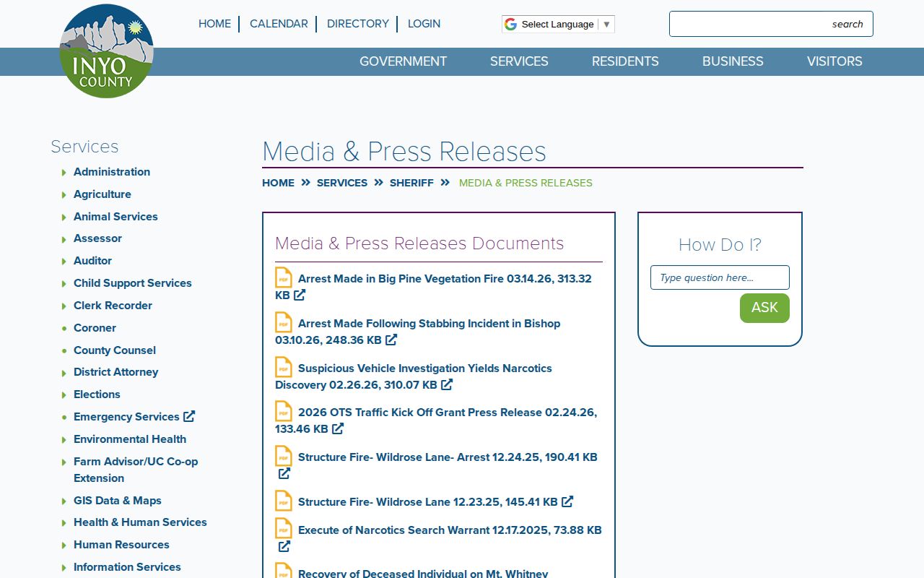
Task: Click external link icon after 73.88 KB
Action: pyautogui.click(x=284, y=546)
